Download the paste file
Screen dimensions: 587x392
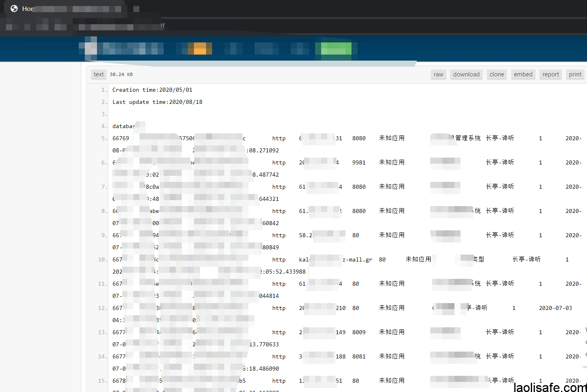point(466,74)
